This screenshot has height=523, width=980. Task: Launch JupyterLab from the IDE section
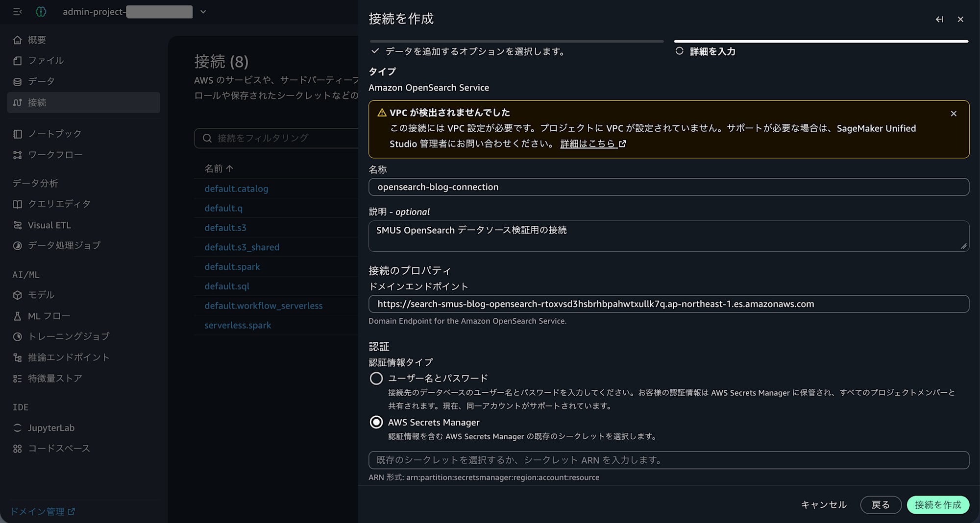51,428
